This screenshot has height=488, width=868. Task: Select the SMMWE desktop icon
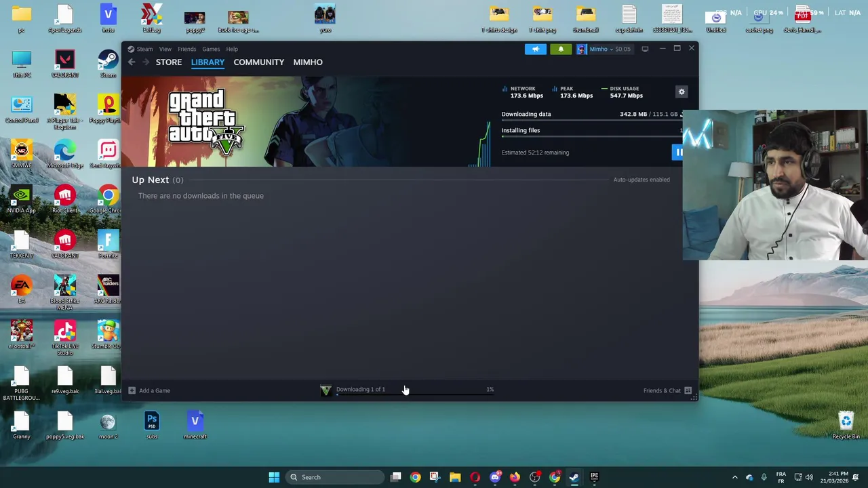[21, 154]
